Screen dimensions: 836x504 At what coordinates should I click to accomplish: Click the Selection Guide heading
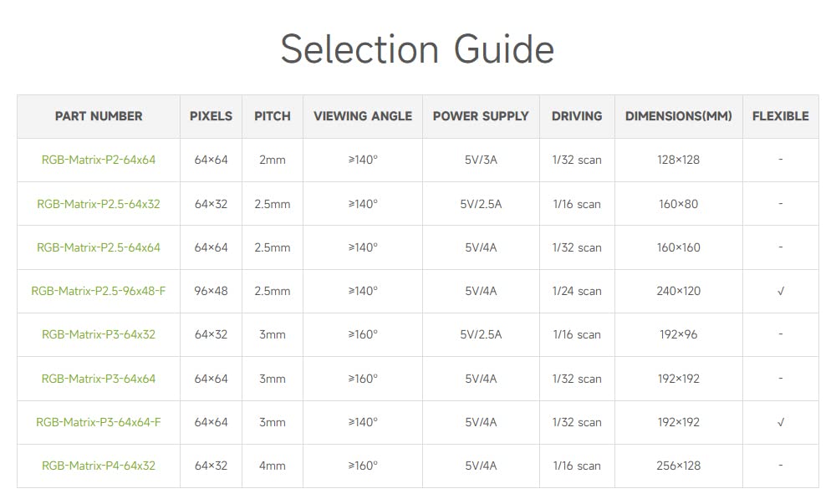pyautogui.click(x=417, y=49)
